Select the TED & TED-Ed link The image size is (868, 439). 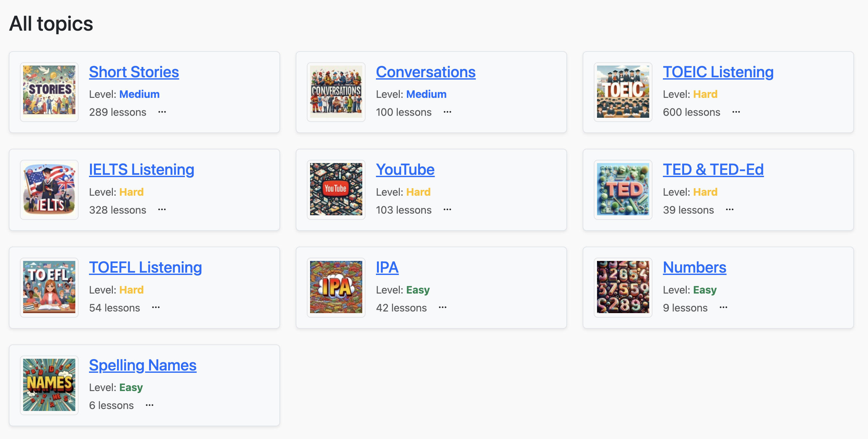tap(713, 170)
